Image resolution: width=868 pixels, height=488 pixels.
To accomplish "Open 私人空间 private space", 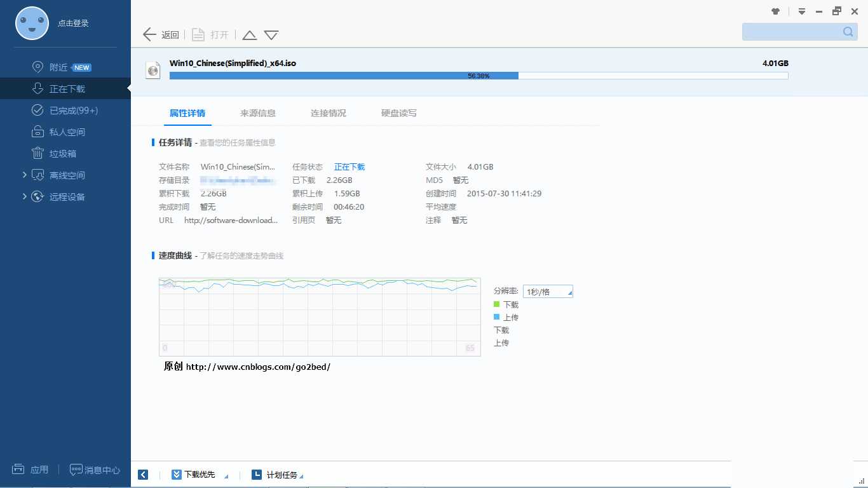I will coord(67,132).
